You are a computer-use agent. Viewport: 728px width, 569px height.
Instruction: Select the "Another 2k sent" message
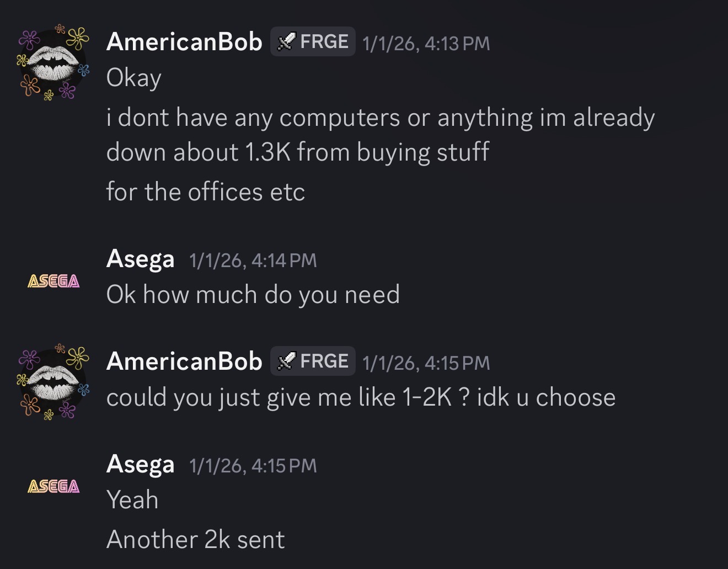pos(195,540)
